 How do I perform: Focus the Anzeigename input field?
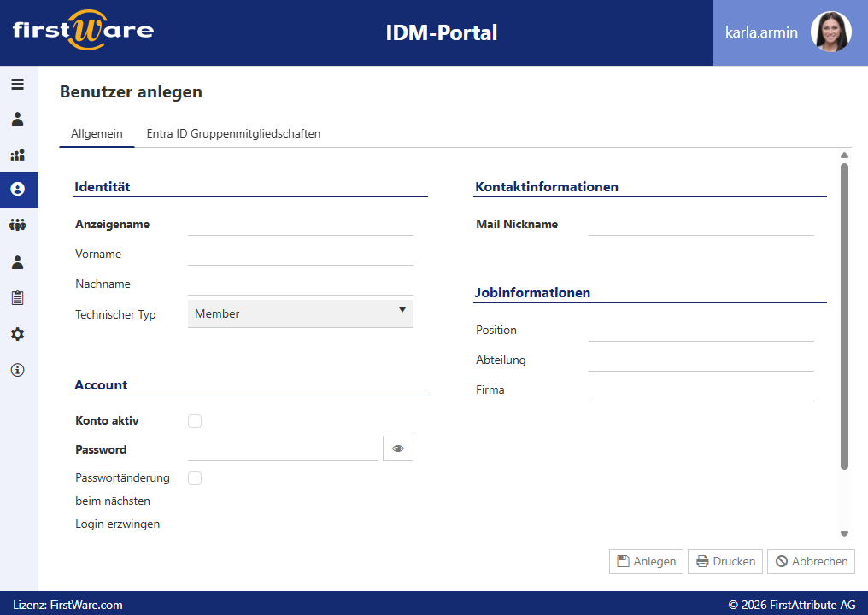tap(301, 225)
